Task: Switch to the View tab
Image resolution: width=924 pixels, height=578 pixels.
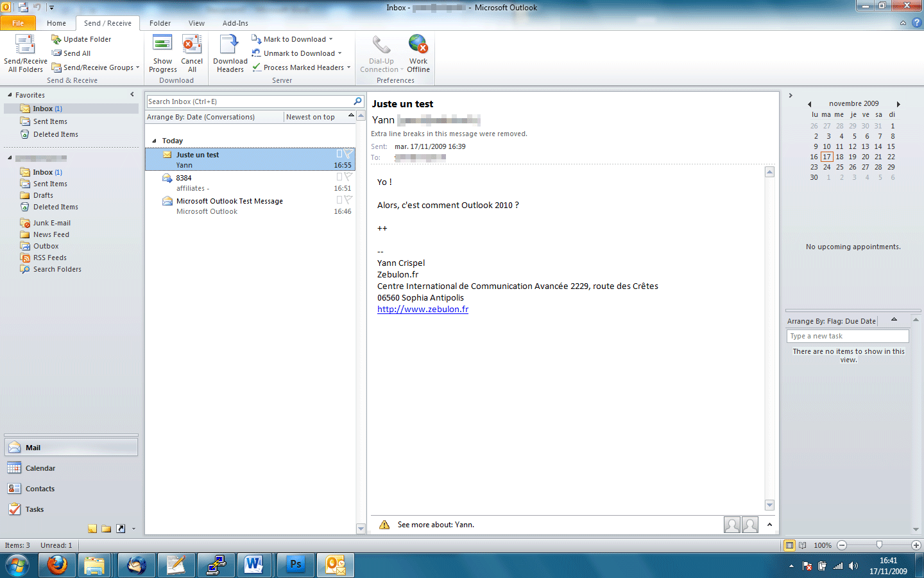Action: 196,23
